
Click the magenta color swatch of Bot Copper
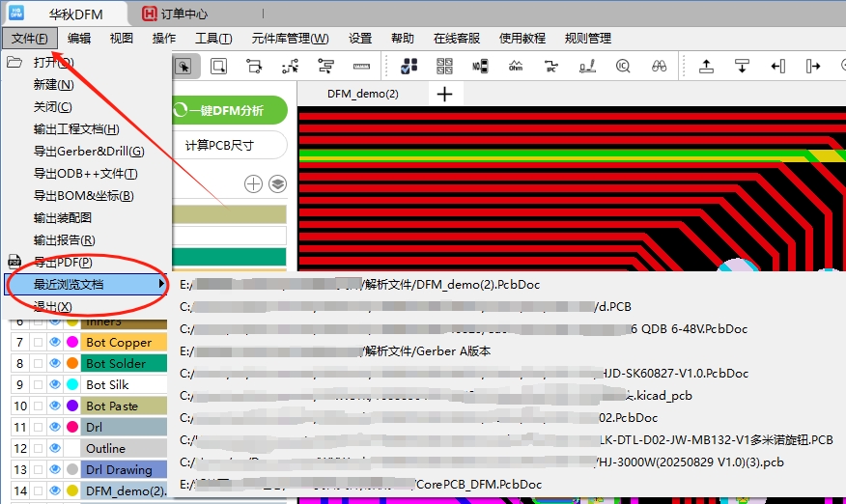coord(72,342)
